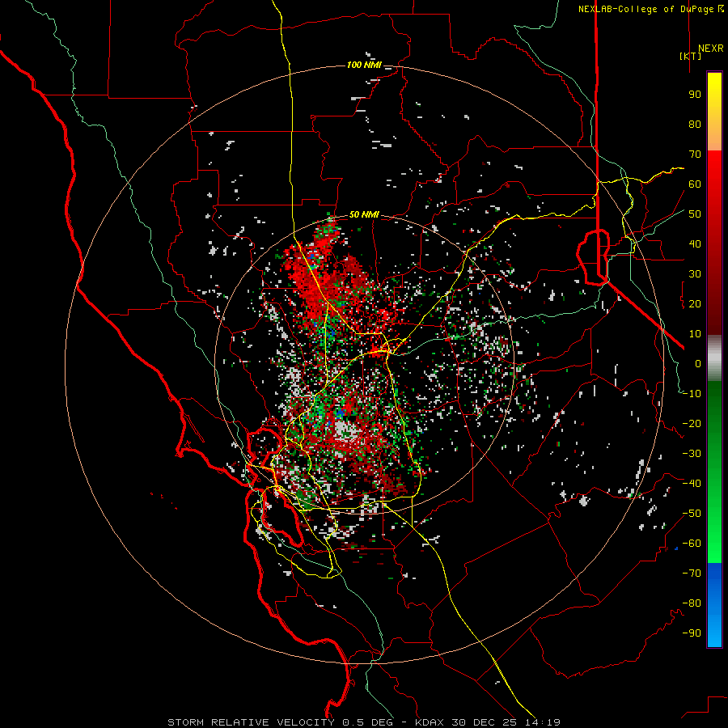Pick the -90 knot scale label
The width and height of the screenshot is (728, 728).
692,633
